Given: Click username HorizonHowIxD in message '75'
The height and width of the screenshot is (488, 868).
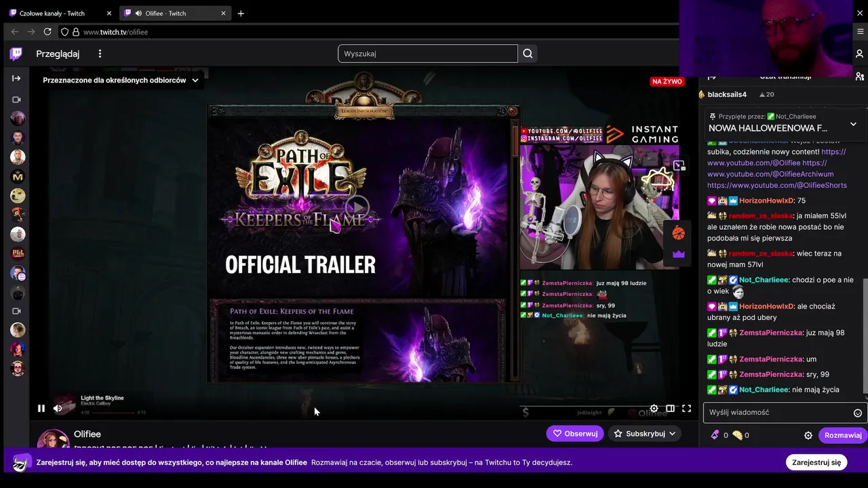Looking at the screenshot, I should point(766,201).
